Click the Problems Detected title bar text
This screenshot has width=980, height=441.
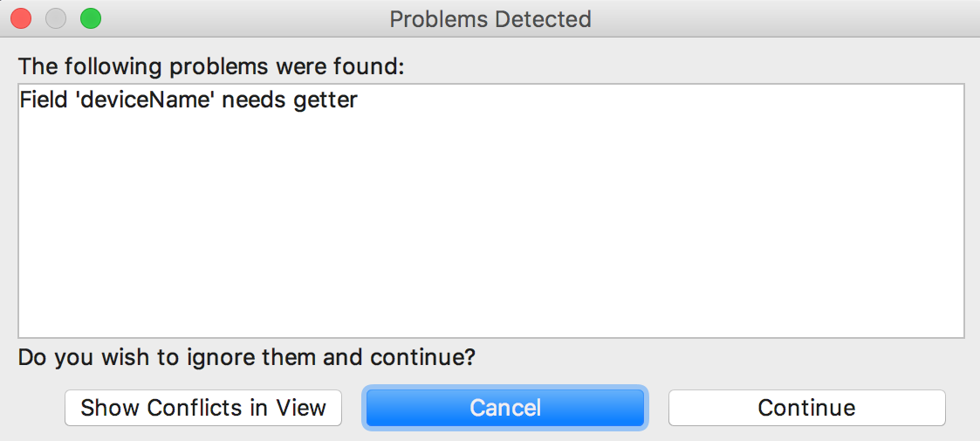[x=490, y=18]
